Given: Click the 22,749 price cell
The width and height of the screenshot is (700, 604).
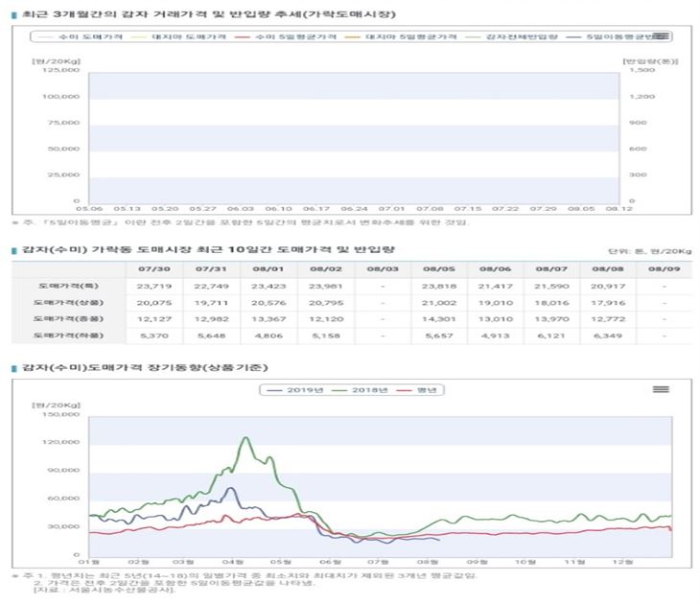Looking at the screenshot, I should (211, 286).
